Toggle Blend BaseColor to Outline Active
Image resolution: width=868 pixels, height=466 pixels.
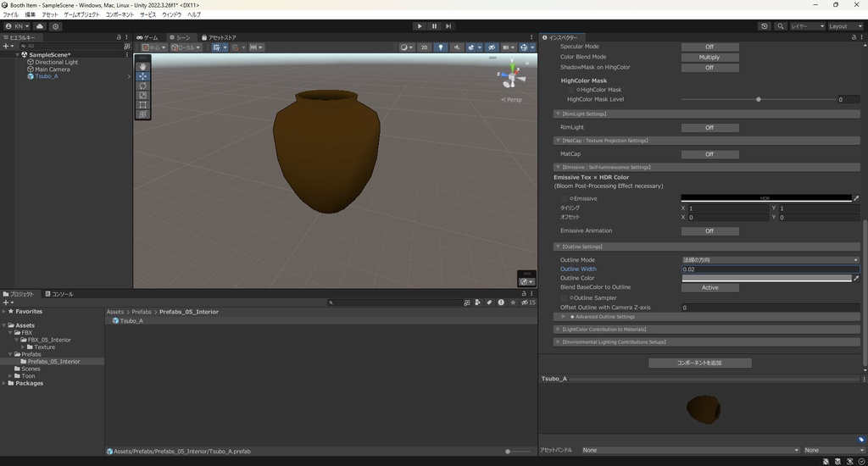[709, 287]
